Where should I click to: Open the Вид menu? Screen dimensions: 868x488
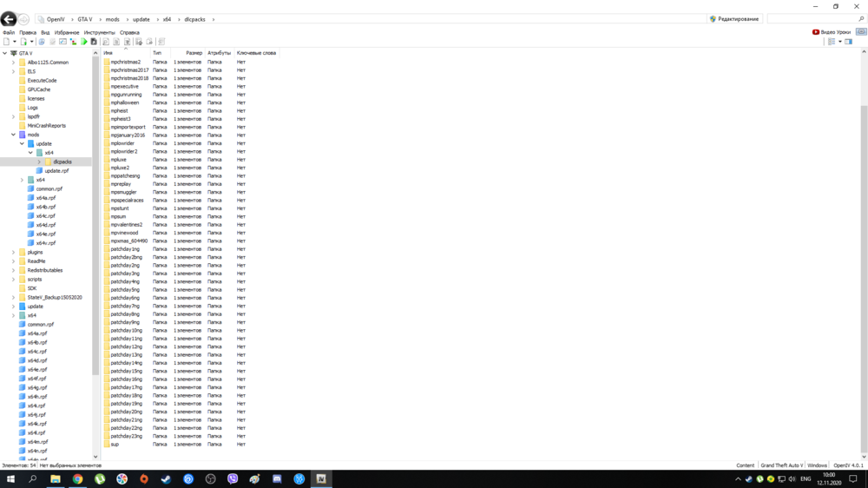(45, 33)
